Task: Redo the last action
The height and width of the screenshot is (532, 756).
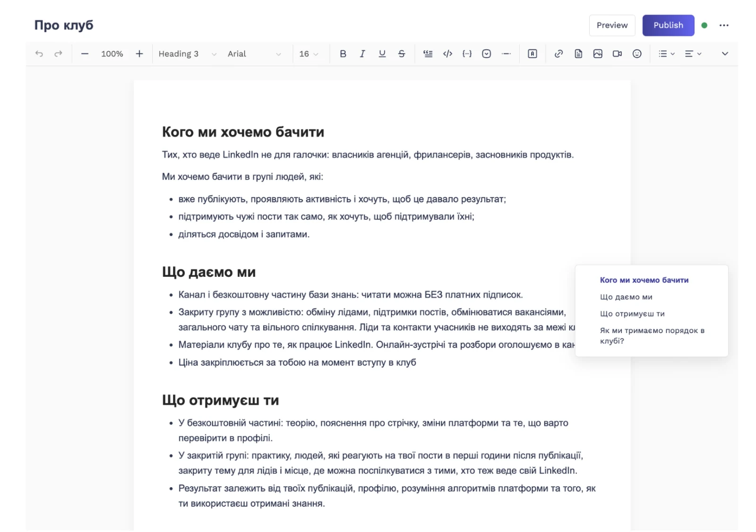Action: (58, 54)
